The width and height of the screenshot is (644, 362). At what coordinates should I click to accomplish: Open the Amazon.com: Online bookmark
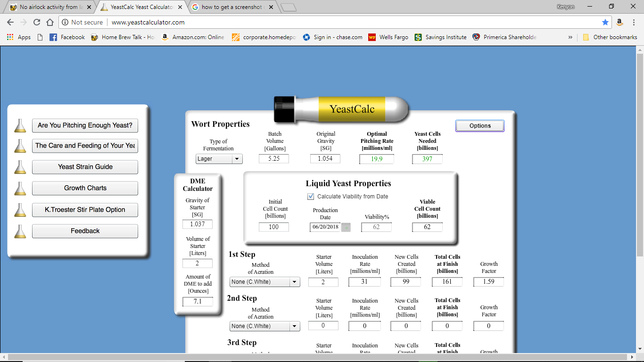point(193,37)
